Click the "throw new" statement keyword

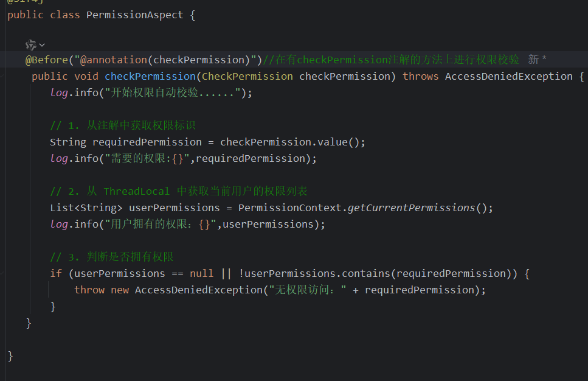[x=101, y=290]
